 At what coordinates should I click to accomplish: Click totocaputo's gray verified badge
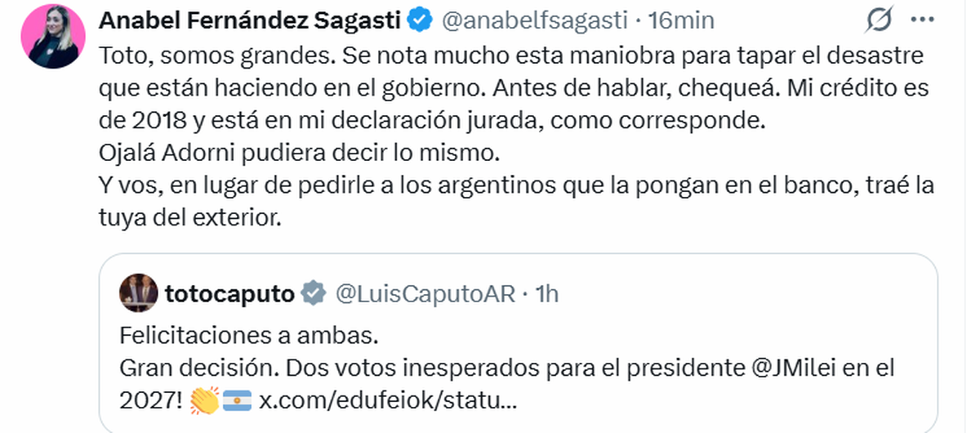click(x=314, y=293)
